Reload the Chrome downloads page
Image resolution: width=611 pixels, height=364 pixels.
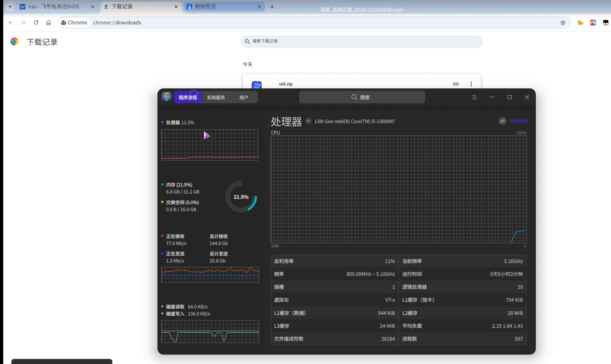36,23
